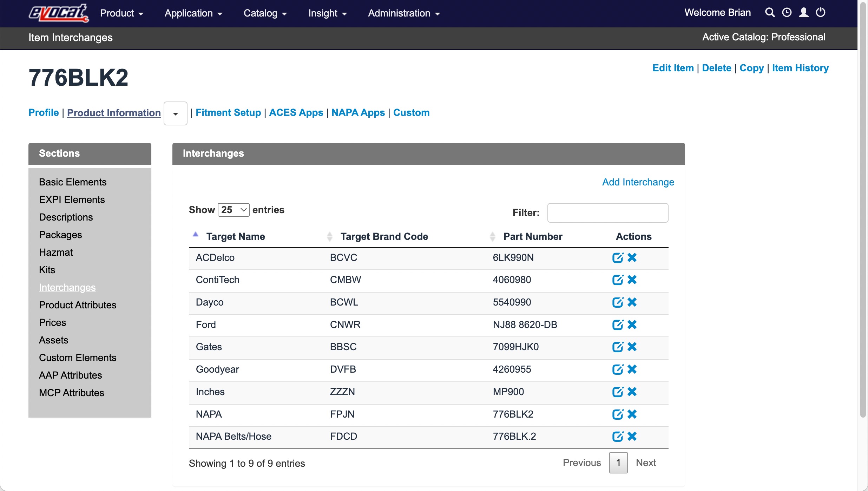This screenshot has width=868, height=491.
Task: Delete the Goodyear interchange row
Action: (632, 369)
